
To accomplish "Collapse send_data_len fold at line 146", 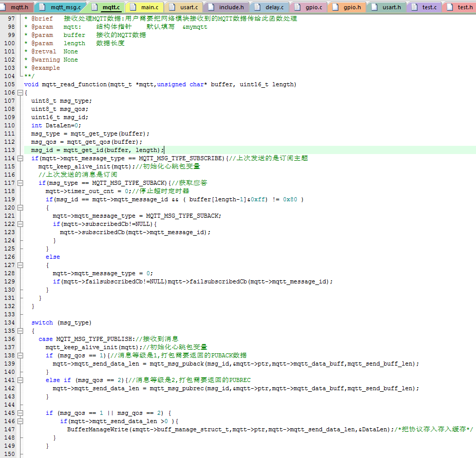I will tap(21, 421).
